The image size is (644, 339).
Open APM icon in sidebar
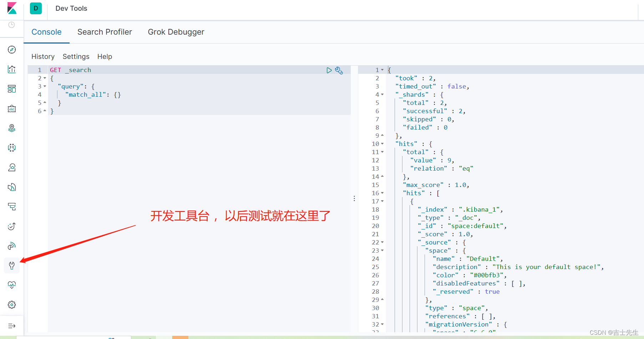click(x=12, y=207)
